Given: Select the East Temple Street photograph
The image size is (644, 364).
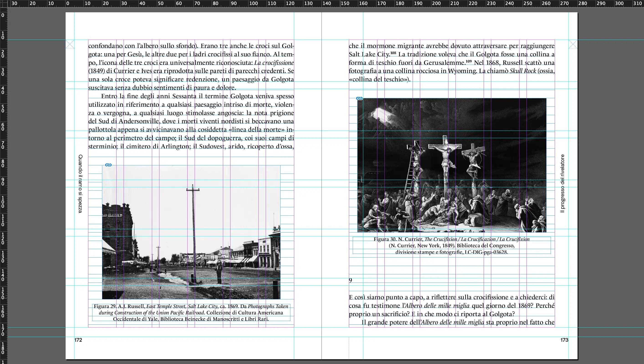Looking at the screenshot, I should (x=191, y=232).
